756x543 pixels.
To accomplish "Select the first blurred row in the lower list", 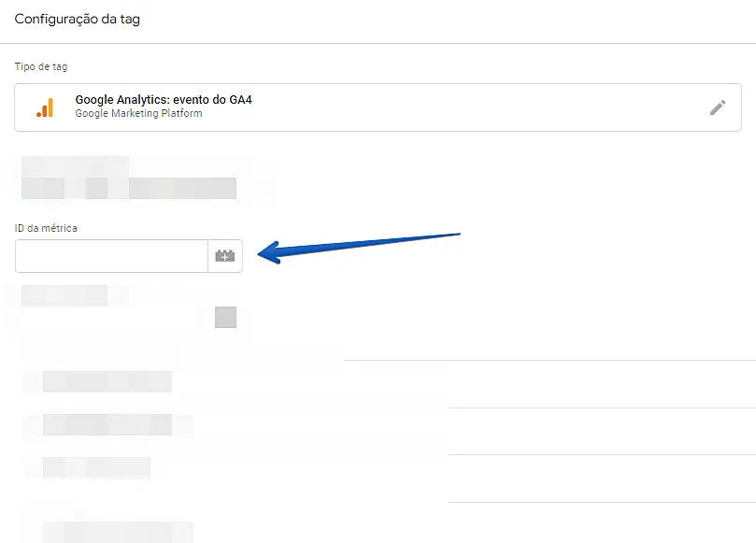I will point(107,382).
